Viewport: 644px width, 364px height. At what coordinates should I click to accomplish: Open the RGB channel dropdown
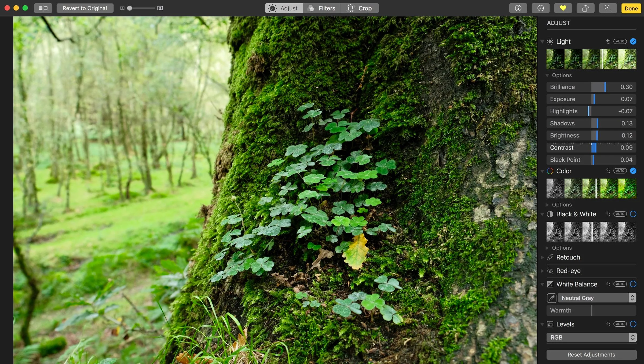coord(591,337)
